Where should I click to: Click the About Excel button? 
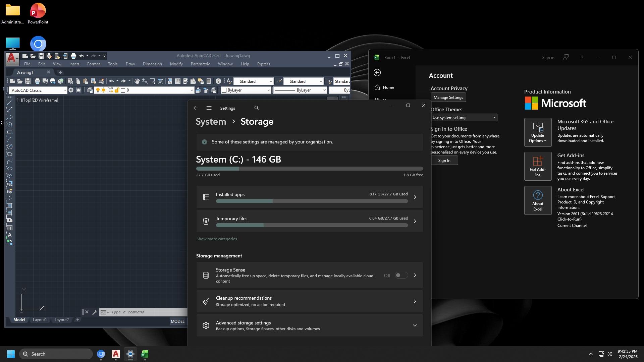point(538,200)
